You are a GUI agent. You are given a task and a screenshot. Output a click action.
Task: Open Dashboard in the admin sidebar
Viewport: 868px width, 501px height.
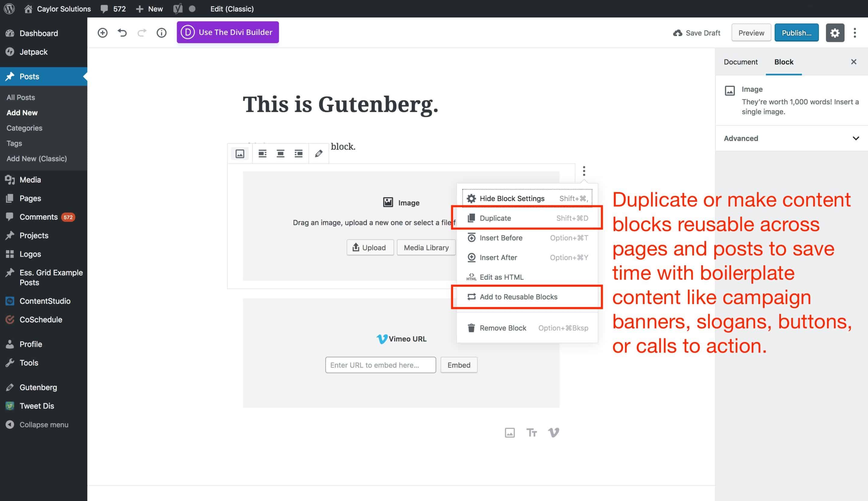click(44, 33)
